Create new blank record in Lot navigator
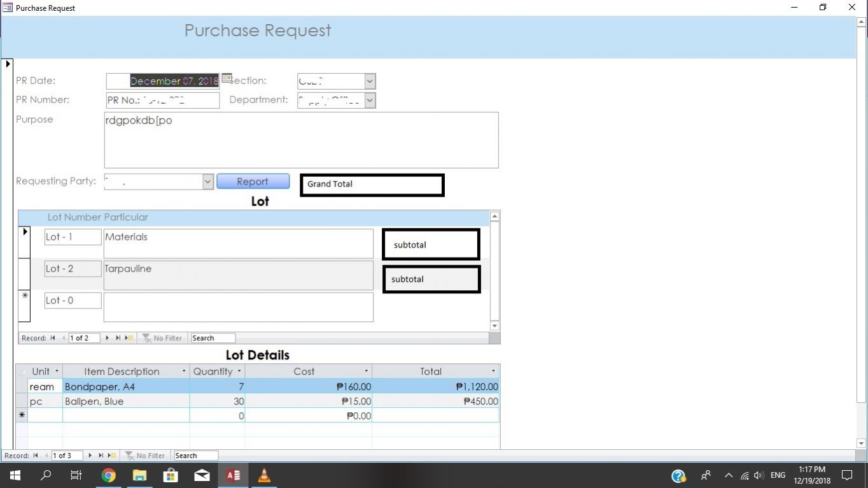Image resolution: width=868 pixels, height=488 pixels. tap(129, 338)
